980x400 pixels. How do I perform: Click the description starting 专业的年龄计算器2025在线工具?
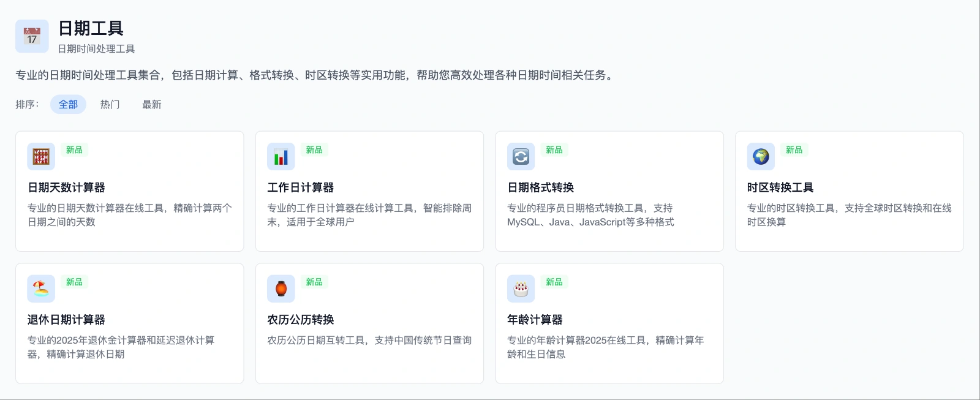(606, 347)
